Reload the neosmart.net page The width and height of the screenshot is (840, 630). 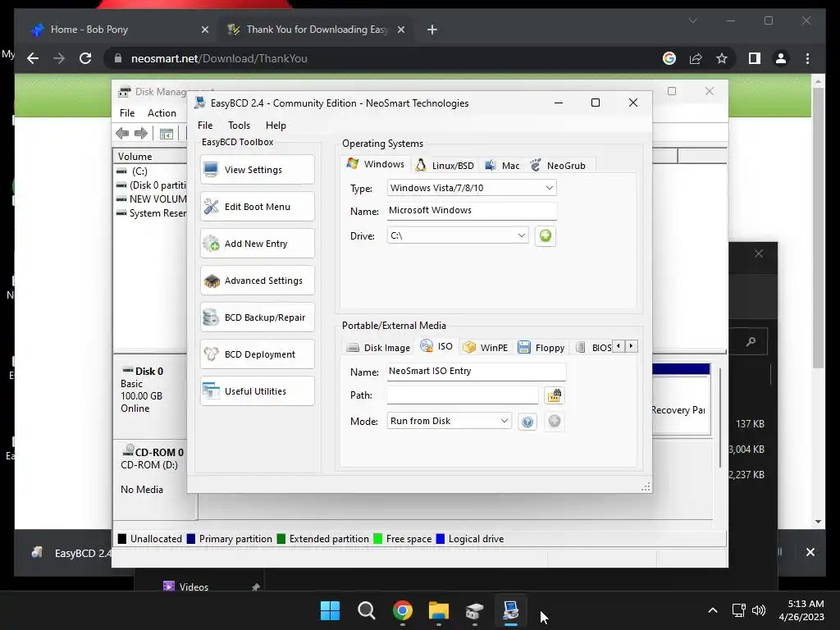point(85,58)
